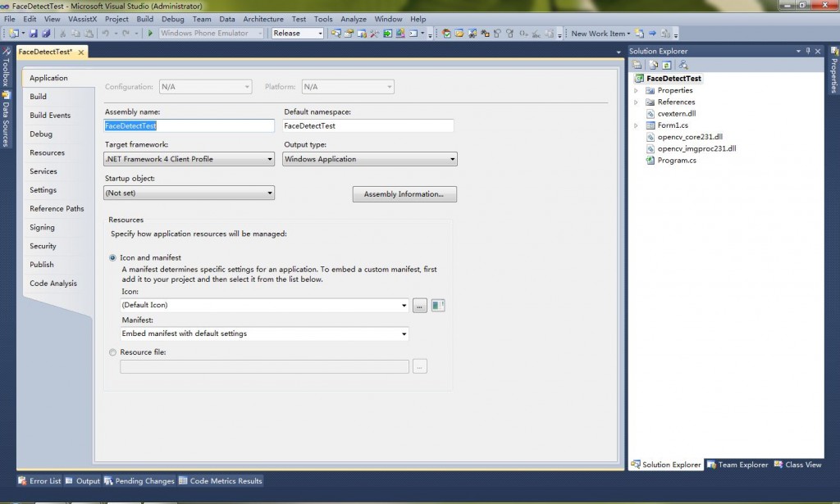Select the Icon and manifest radio button
This screenshot has height=504, width=840.
[x=112, y=258]
